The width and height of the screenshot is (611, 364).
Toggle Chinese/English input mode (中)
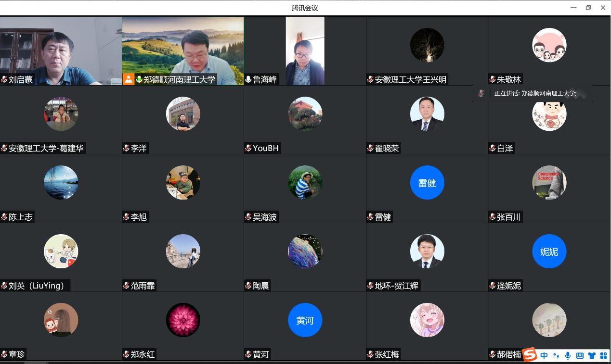(x=544, y=355)
